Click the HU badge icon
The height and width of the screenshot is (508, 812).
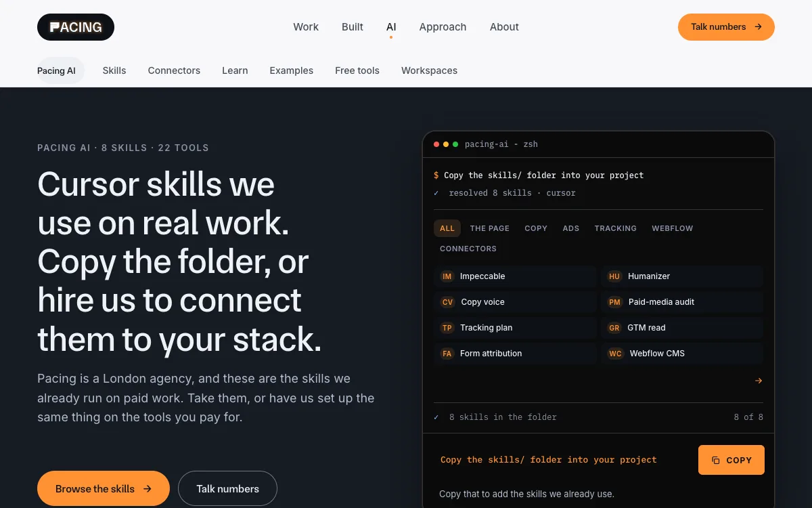coord(614,276)
